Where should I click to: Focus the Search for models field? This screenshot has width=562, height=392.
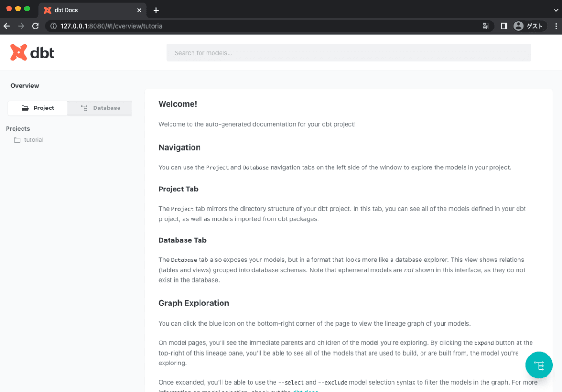point(348,53)
